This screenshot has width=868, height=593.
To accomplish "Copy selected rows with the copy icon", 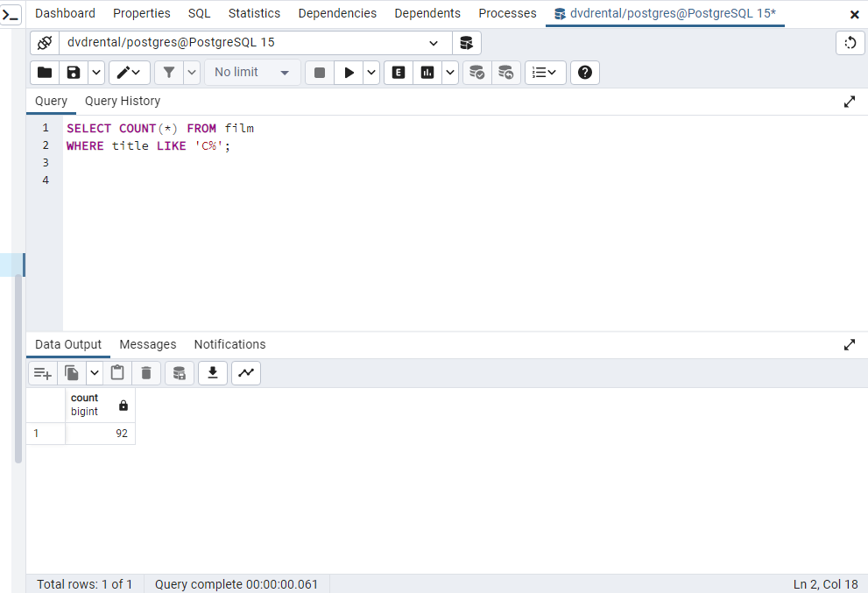I will pyautogui.click(x=72, y=372).
